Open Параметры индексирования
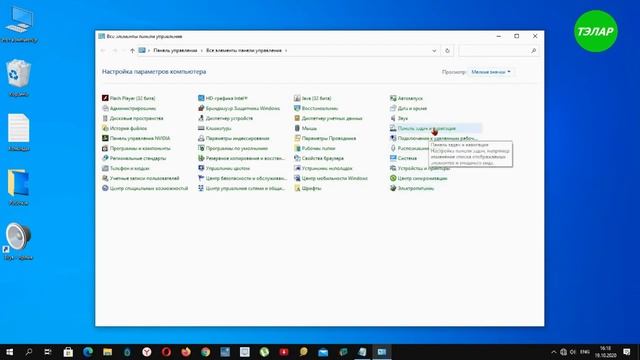This screenshot has width=640, height=360. [233, 138]
